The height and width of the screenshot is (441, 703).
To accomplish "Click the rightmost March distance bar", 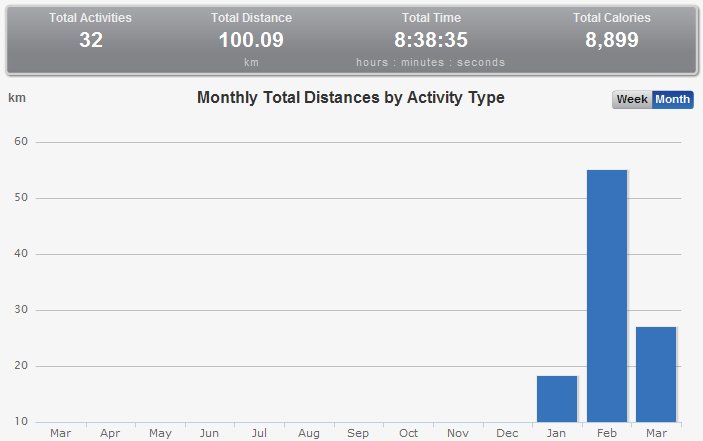I will [x=656, y=373].
